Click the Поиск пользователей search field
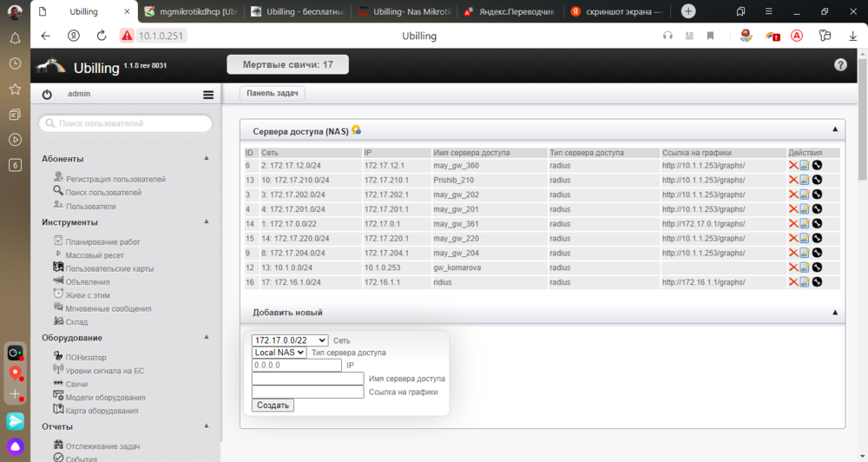868x462 pixels. point(126,124)
